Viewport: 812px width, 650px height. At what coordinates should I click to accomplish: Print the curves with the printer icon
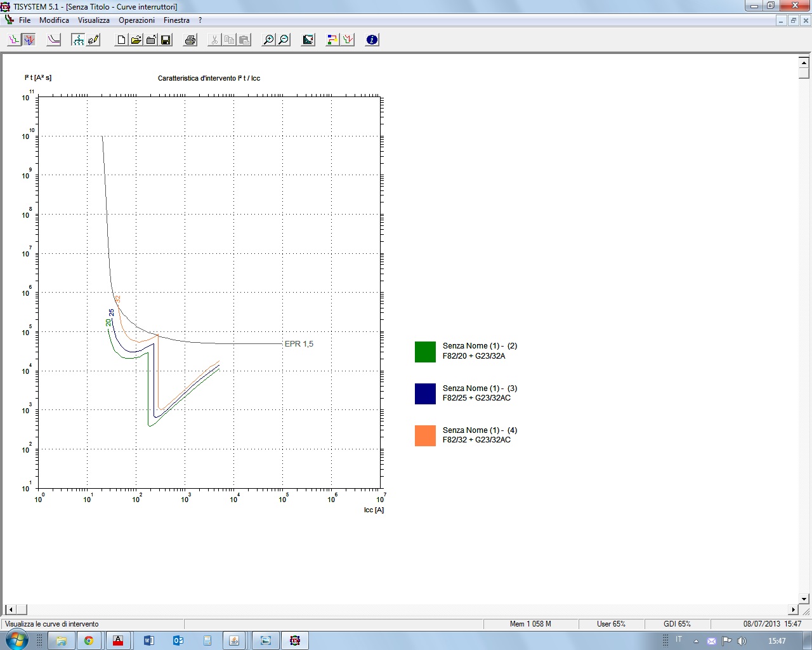(190, 40)
